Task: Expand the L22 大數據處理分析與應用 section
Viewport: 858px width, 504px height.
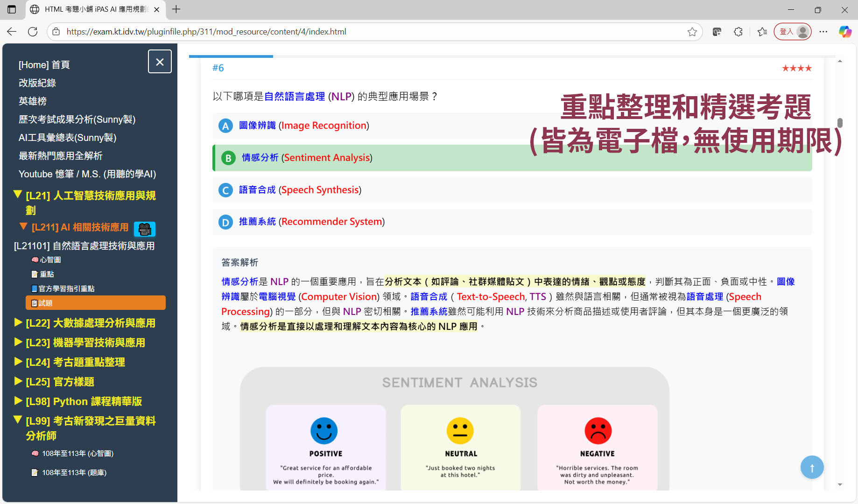Action: coord(90,323)
